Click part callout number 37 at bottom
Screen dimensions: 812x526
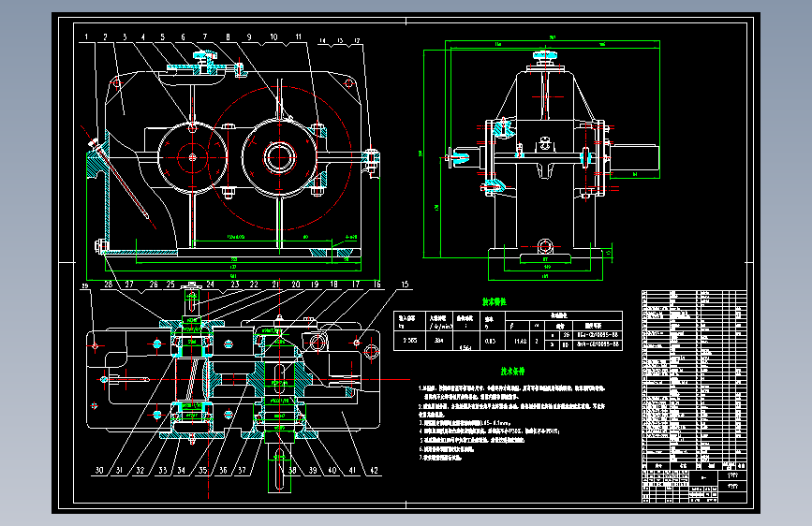coord(242,471)
